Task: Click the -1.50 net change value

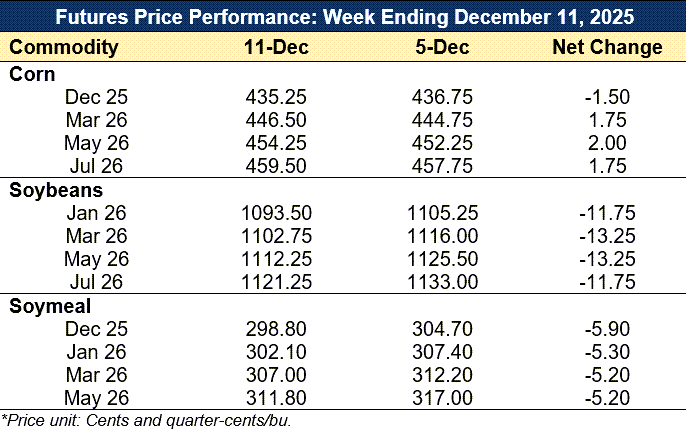Action: pyautogui.click(x=607, y=96)
